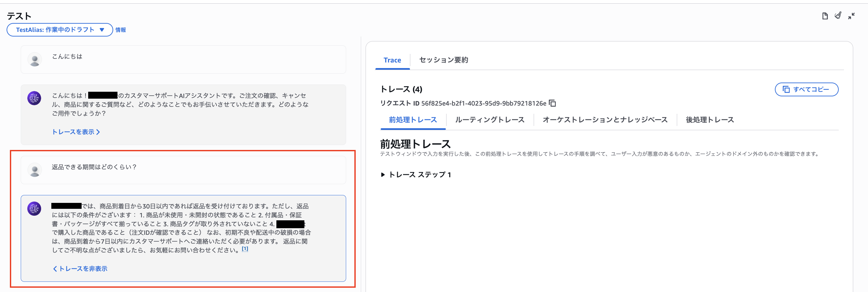
Task: Click the user message こんにちは
Action: (67, 56)
